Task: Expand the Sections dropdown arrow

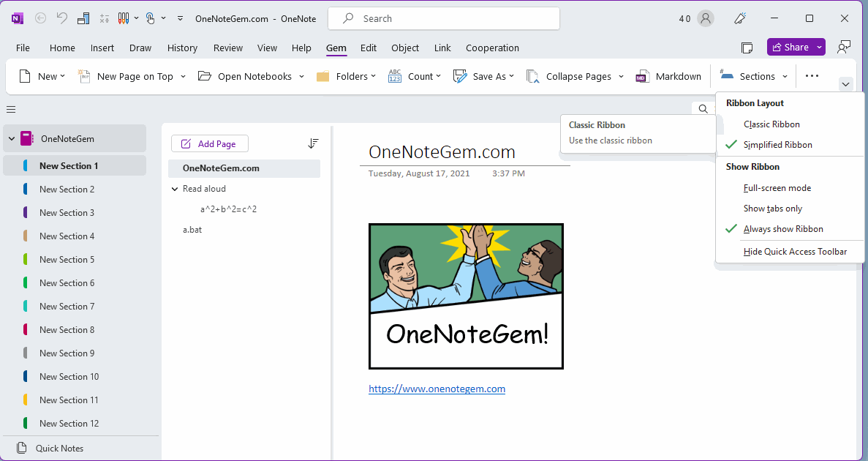Action: [x=785, y=76]
